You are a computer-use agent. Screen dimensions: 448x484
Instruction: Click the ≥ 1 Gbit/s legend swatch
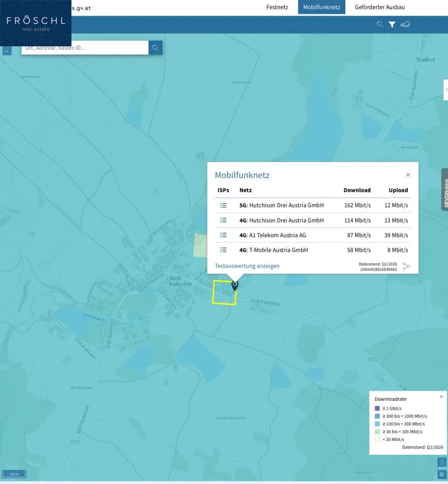click(377, 408)
